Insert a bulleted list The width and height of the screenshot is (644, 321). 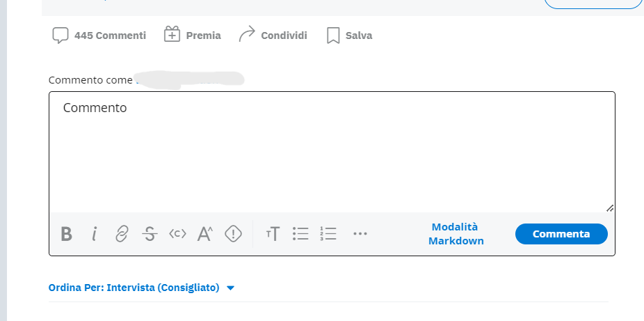coord(300,234)
